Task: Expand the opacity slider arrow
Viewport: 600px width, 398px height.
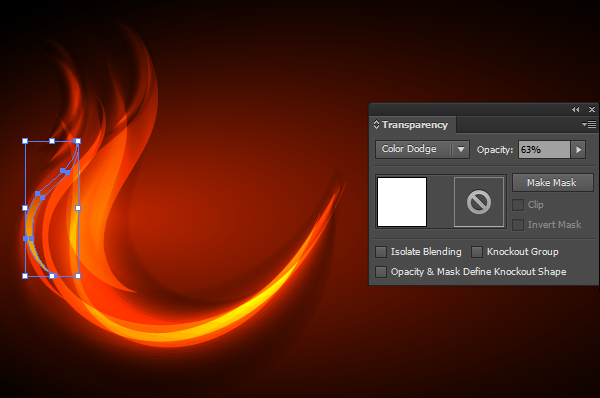Action: [x=579, y=150]
